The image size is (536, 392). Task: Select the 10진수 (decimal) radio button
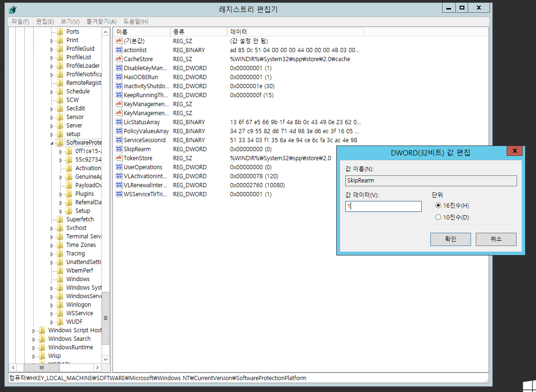click(438, 218)
